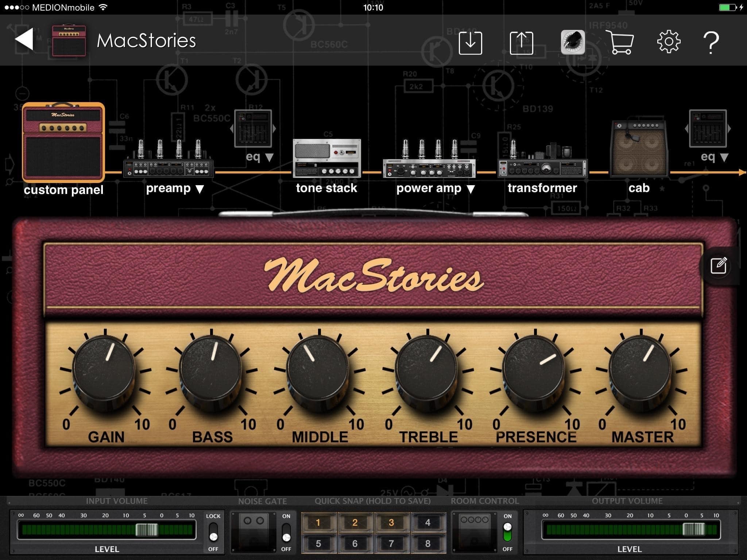Open the help question mark
The width and height of the screenshot is (747, 560).
pyautogui.click(x=711, y=43)
